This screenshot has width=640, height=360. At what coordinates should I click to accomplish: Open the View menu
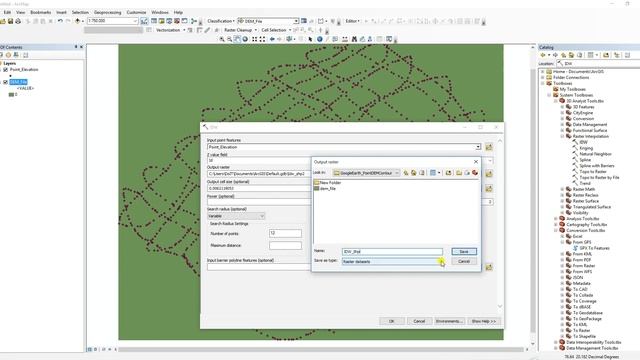[x=20, y=12]
